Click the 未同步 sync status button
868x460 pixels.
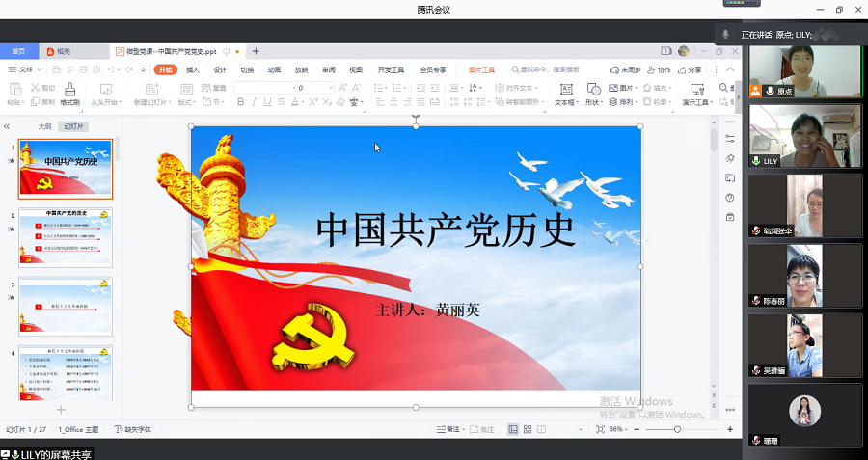[x=627, y=69]
